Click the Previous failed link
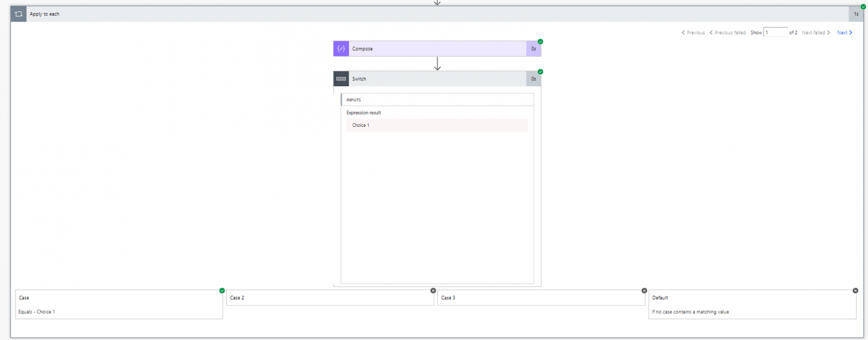This screenshot has height=340, width=868. [x=727, y=33]
